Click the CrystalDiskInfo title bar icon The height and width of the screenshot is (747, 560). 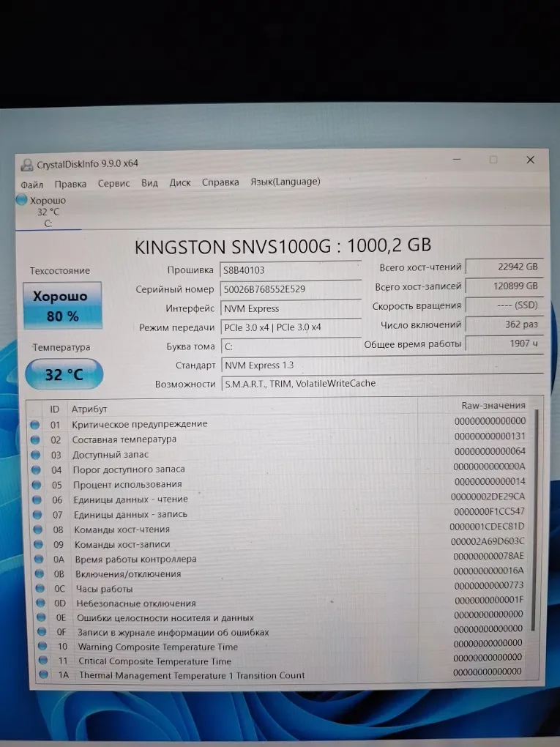tap(27, 166)
